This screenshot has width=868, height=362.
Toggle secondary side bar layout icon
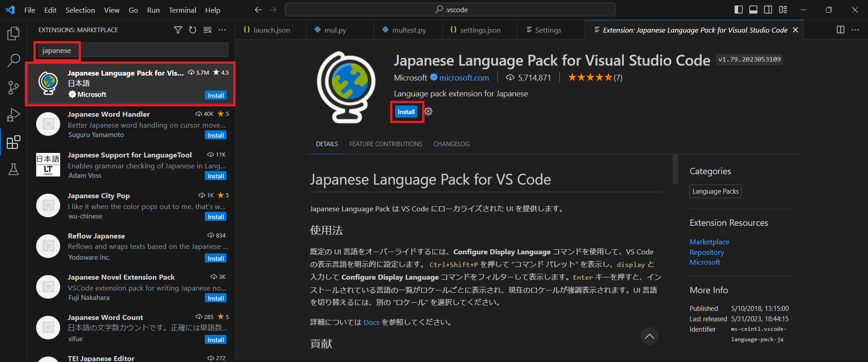768,10
